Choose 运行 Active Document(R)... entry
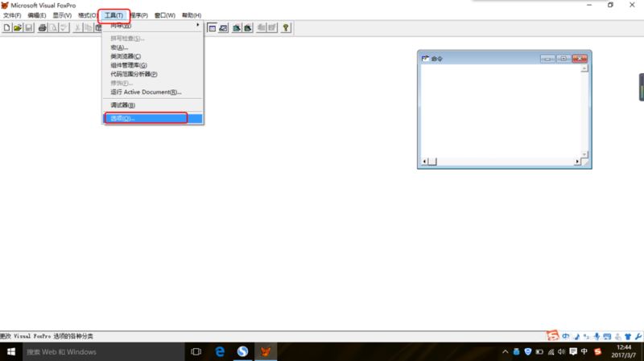The image size is (644, 361). pyautogui.click(x=153, y=92)
